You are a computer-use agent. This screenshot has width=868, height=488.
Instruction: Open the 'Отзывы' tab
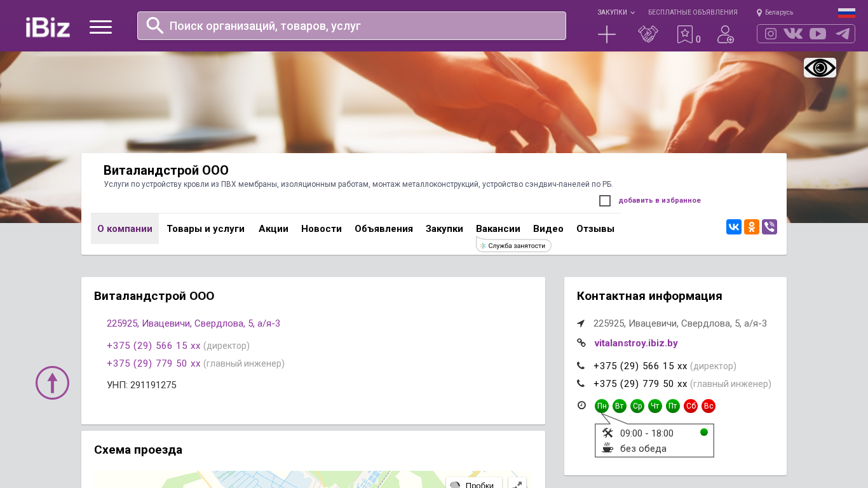point(595,229)
